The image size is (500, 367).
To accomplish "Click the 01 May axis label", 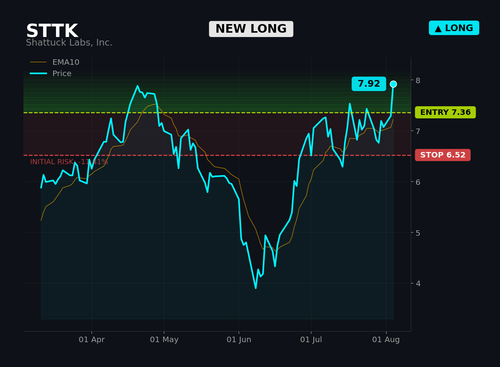I will 164,340.
